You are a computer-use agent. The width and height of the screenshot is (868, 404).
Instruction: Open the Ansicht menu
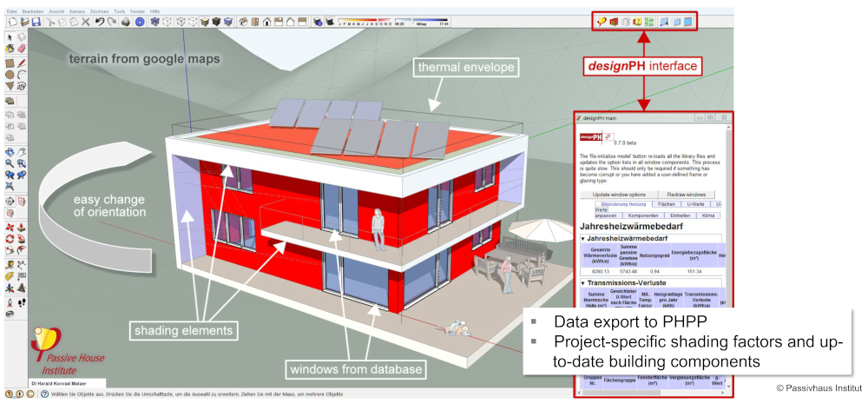point(56,11)
